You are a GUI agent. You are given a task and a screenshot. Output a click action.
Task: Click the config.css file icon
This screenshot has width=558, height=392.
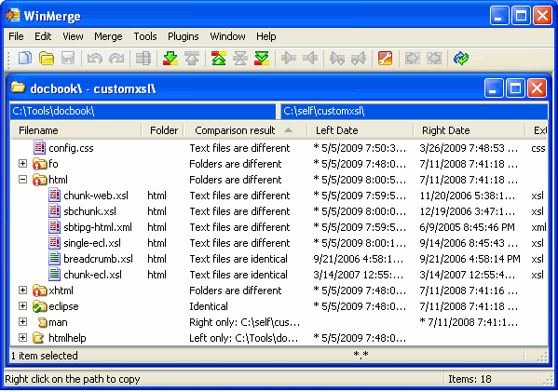click(x=39, y=147)
